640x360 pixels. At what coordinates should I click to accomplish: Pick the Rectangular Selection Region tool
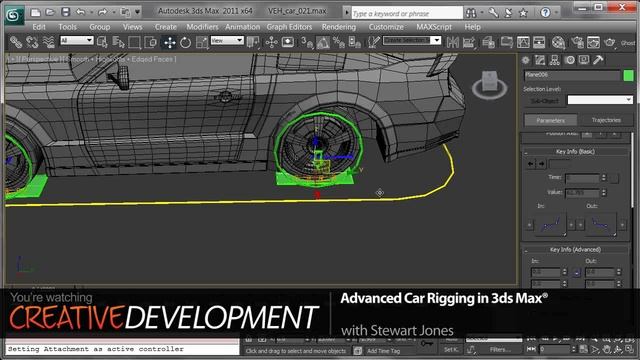[134, 42]
